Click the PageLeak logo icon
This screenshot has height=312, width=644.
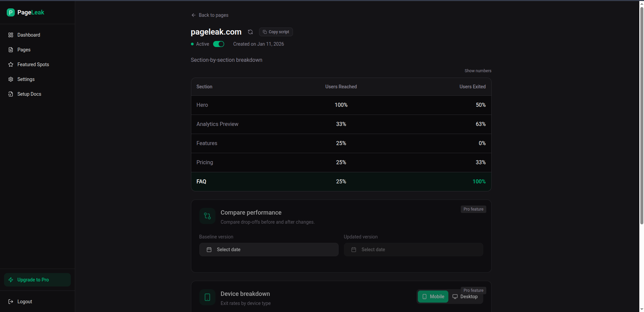(x=11, y=12)
